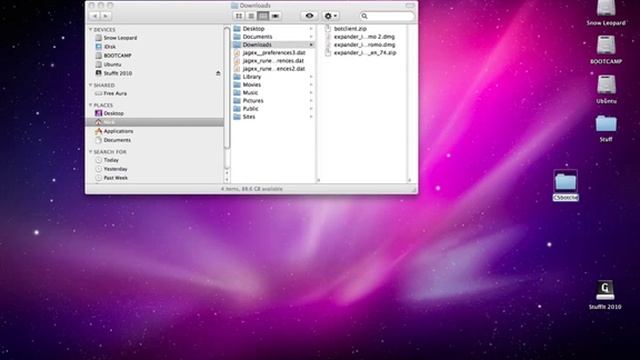This screenshot has width=640, height=360.
Task: Show files from Today search
Action: [x=107, y=160]
